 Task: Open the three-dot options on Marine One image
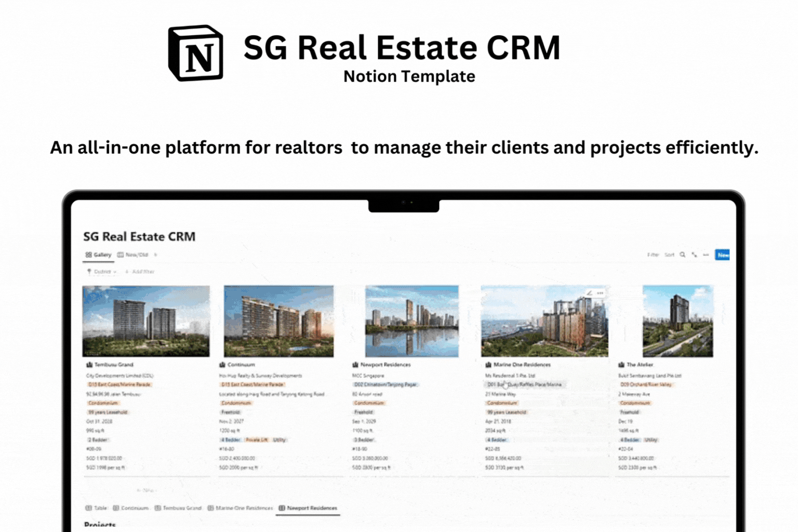[x=600, y=293]
